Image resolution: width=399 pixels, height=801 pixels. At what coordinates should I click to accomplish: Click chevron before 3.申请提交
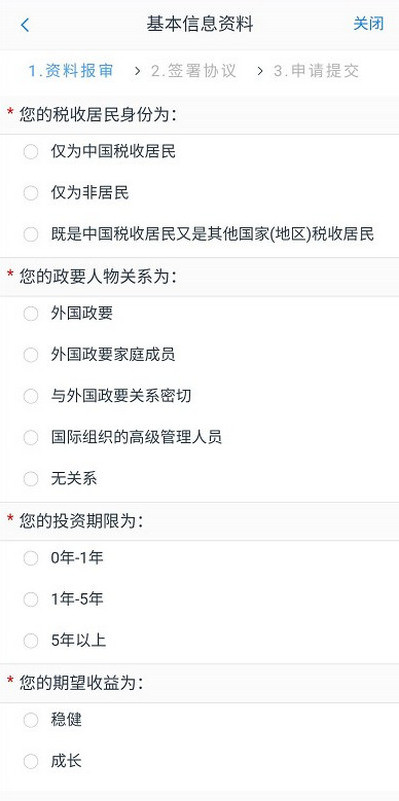pos(260,71)
